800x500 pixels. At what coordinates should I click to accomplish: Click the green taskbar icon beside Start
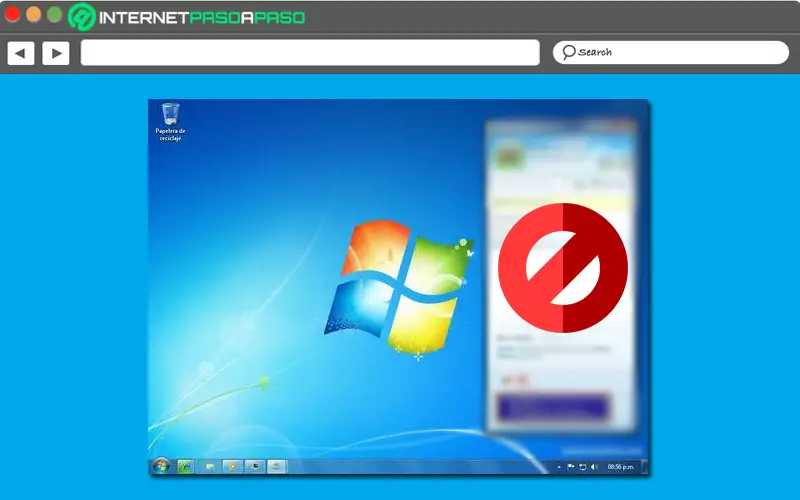pos(185,466)
